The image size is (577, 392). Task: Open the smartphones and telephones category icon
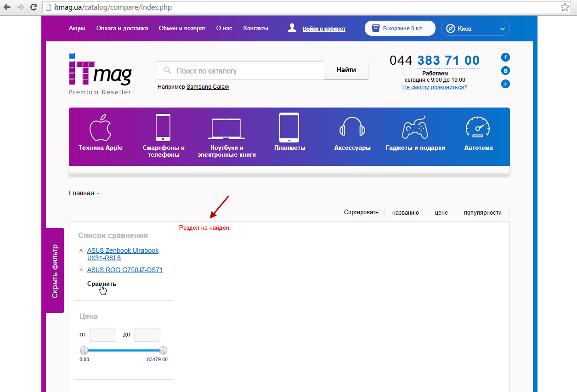tap(163, 127)
